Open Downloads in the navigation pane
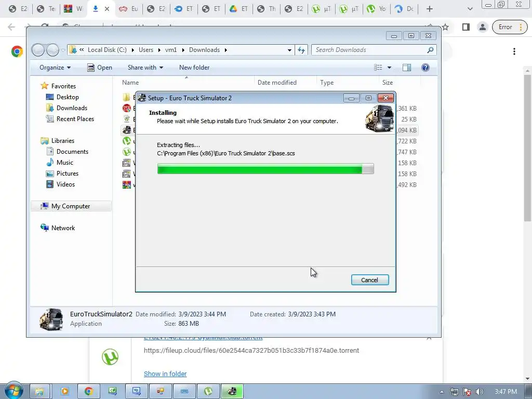This screenshot has width=532, height=399. point(72,108)
